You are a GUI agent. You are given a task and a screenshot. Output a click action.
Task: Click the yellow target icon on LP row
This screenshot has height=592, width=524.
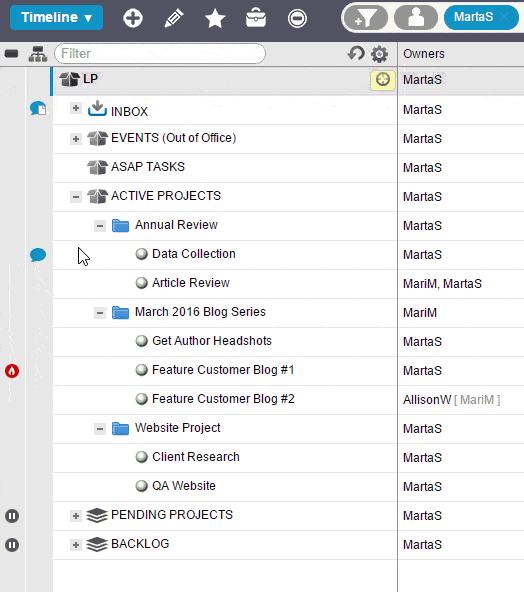tap(383, 80)
